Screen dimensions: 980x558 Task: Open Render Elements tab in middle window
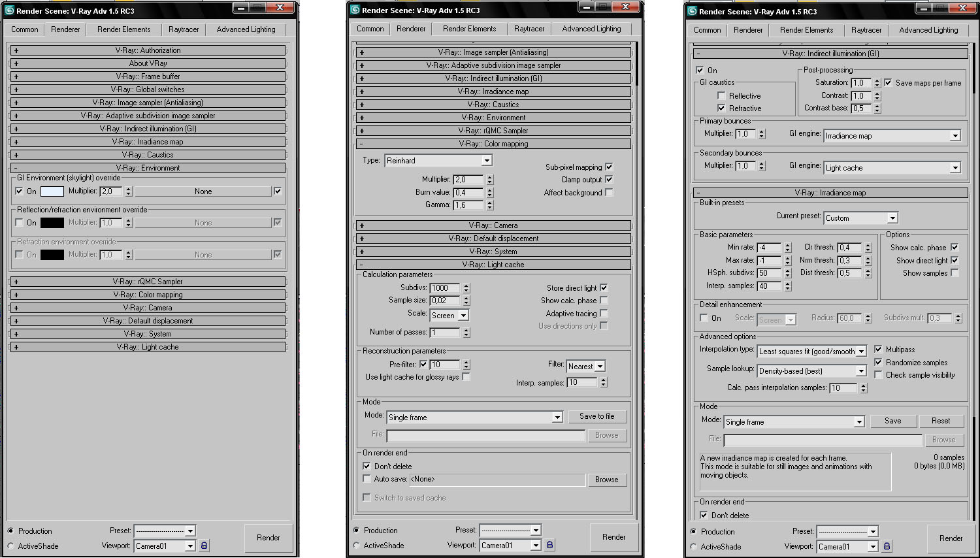tap(470, 29)
